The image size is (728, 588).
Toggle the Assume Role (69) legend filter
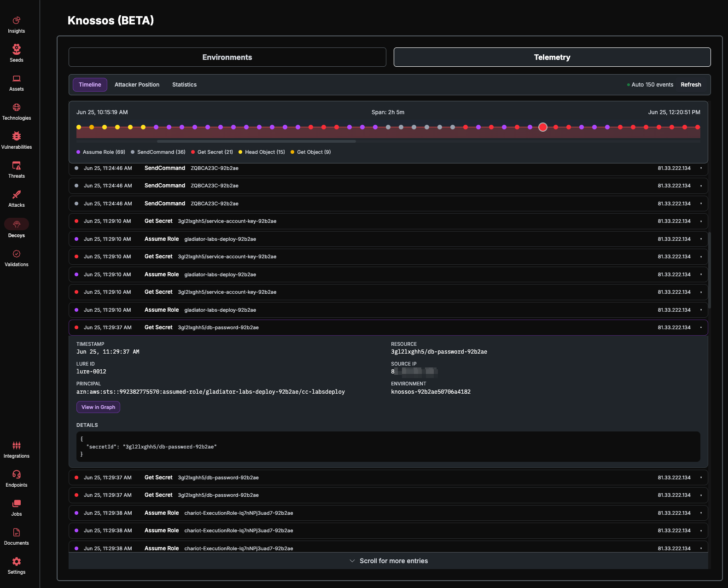pos(101,152)
